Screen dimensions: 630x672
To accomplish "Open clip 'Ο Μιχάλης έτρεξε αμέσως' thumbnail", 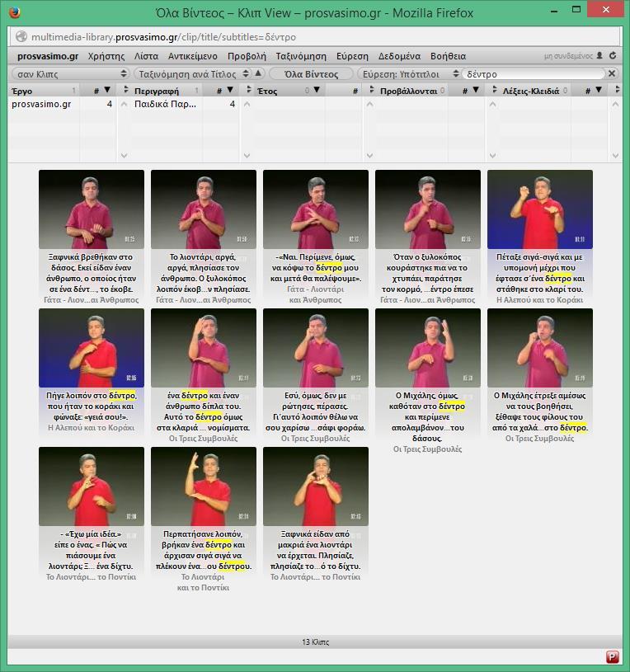I will click(x=540, y=348).
